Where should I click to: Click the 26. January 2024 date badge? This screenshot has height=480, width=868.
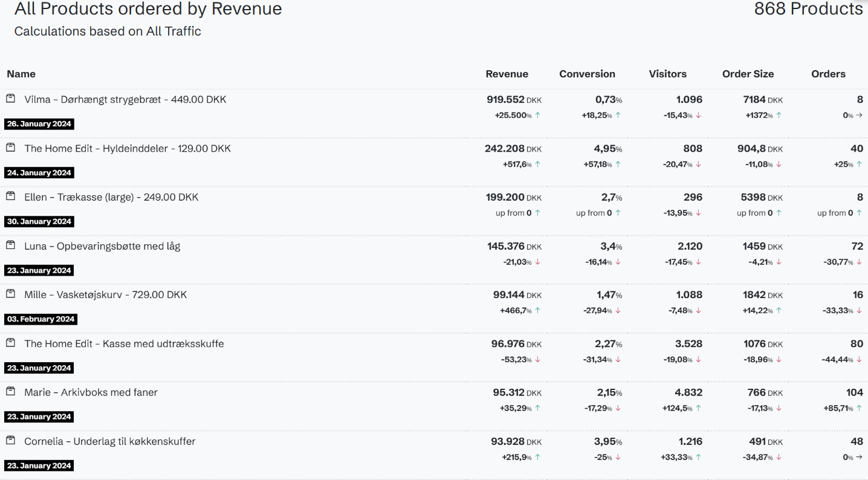(x=39, y=124)
